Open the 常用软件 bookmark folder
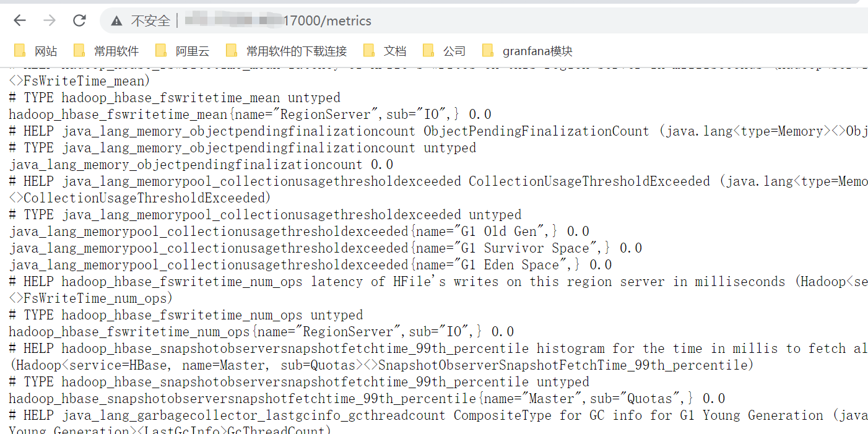 tap(106, 51)
